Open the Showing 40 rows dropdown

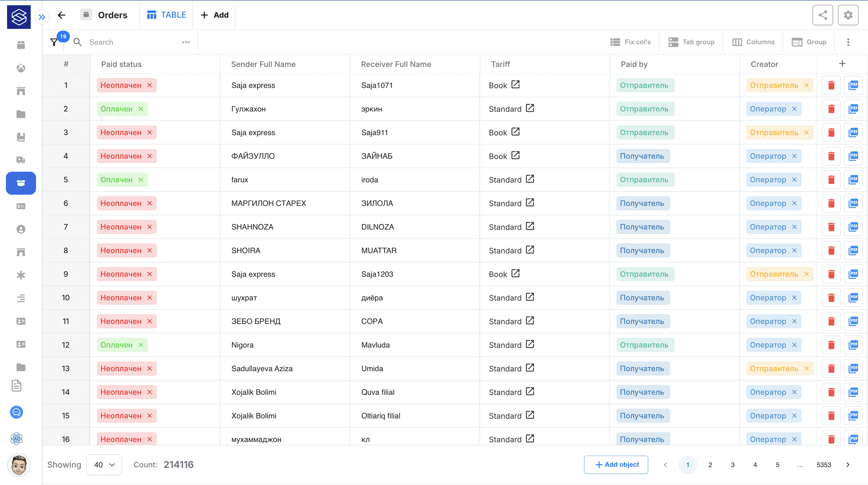coord(104,465)
